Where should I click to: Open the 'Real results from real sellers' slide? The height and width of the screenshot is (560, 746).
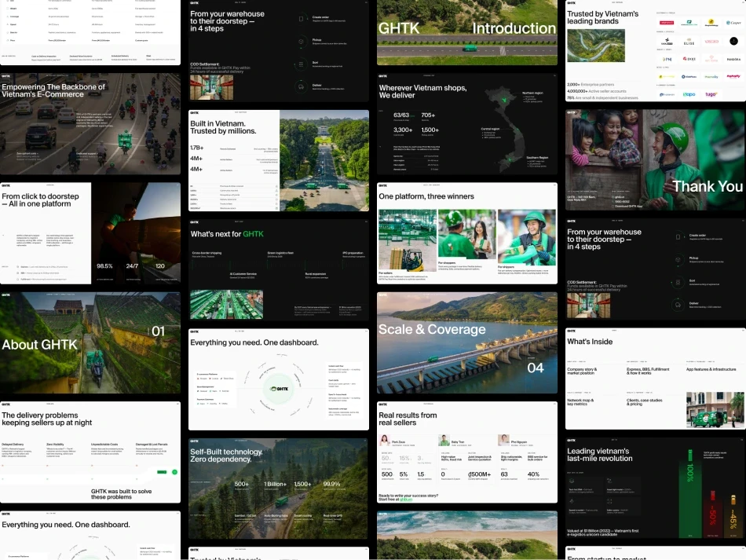coord(466,452)
